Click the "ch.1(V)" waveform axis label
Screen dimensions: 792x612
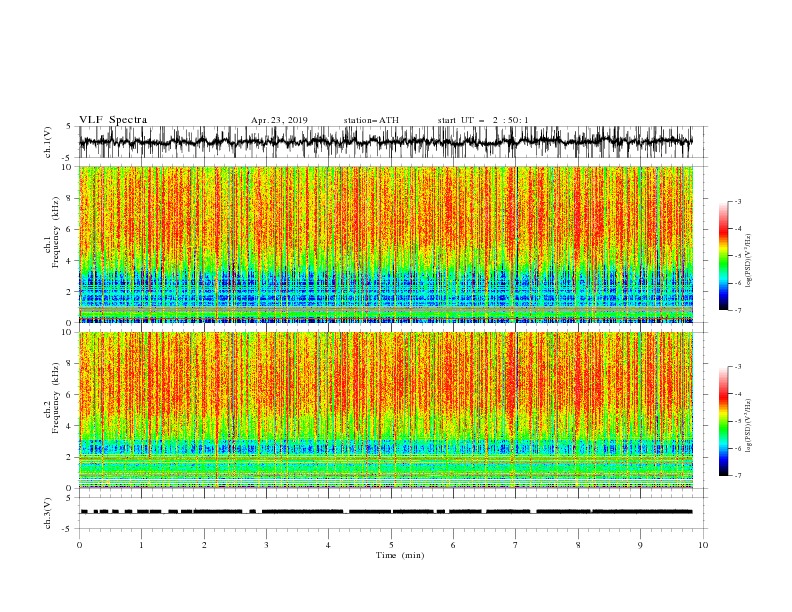(x=48, y=142)
